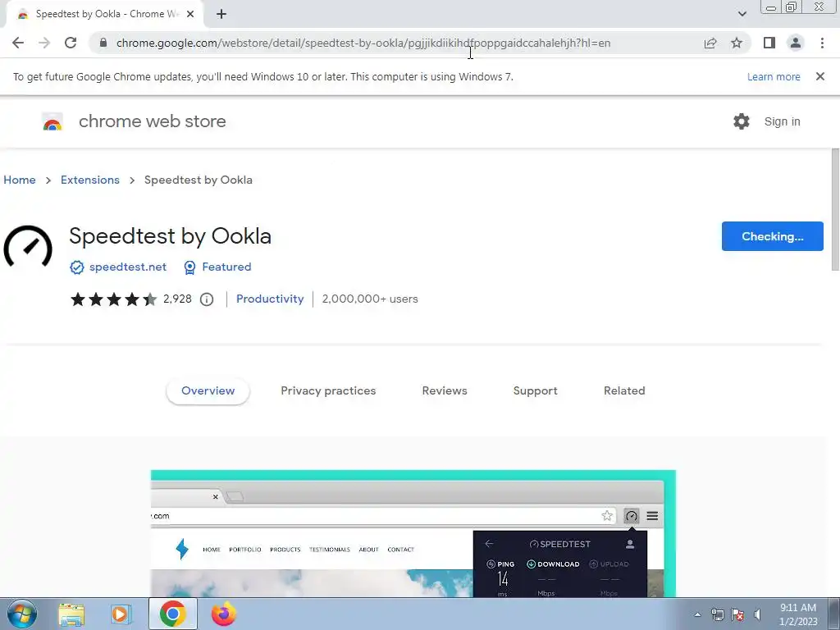Launch Firefox from the taskbar
The image size is (840, 630).
pos(223,614)
